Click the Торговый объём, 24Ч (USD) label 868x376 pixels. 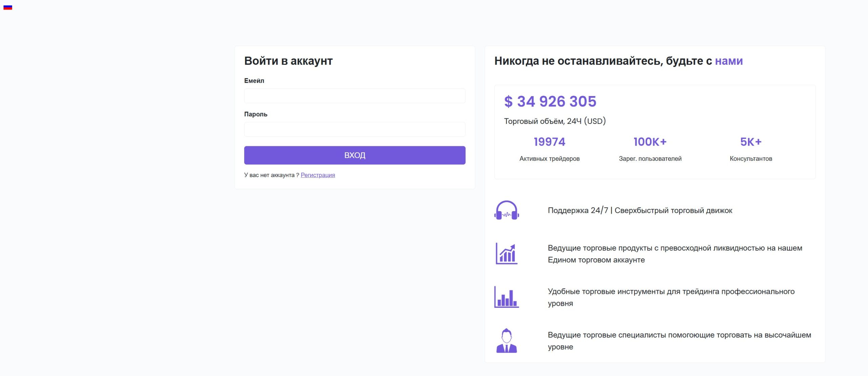[555, 121]
